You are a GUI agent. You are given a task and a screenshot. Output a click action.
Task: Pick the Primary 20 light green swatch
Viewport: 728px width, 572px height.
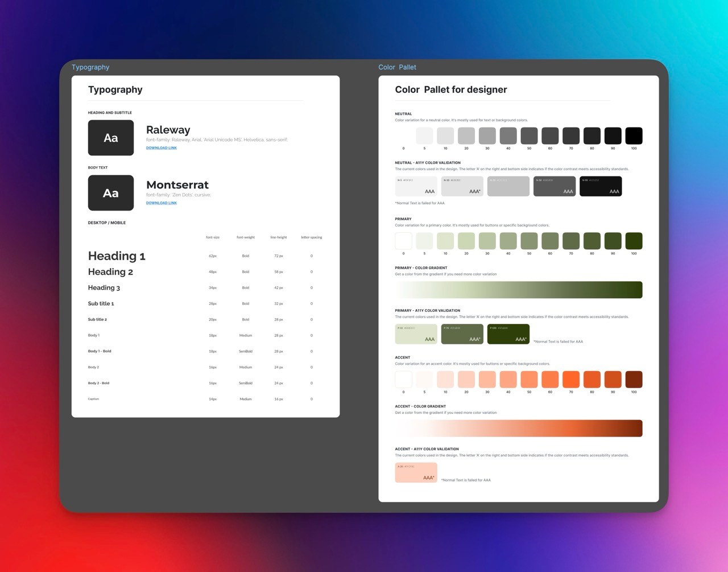click(466, 241)
